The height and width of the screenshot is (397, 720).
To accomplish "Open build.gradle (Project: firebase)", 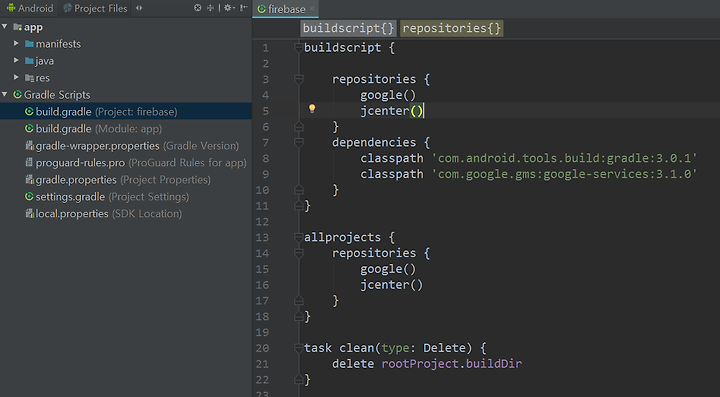I will coord(126,112).
